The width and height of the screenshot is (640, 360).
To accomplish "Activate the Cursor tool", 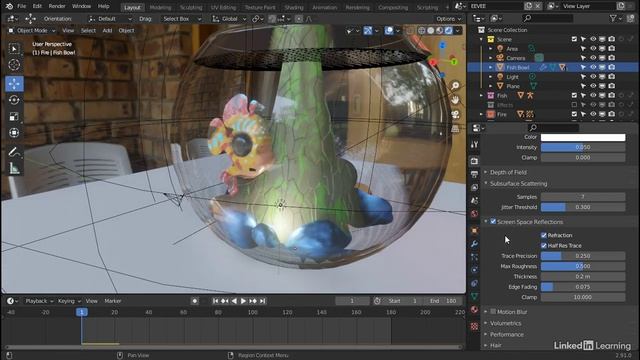I will pyautogui.click(x=14, y=64).
